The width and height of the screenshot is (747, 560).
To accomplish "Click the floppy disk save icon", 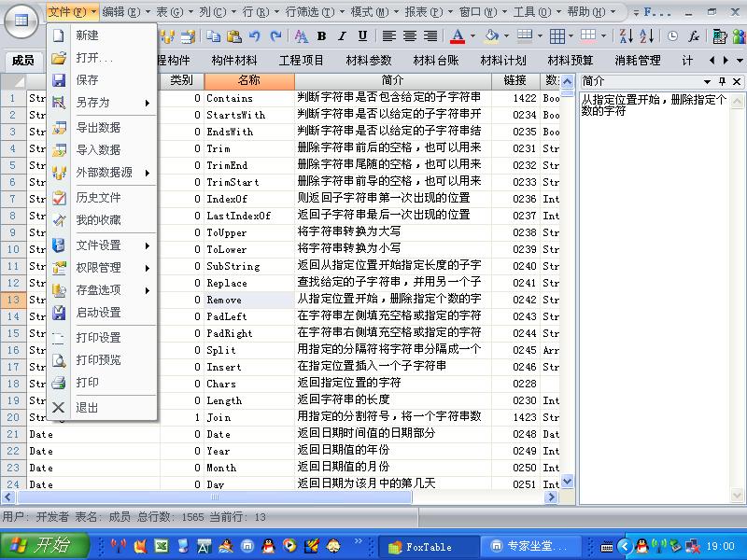I will [59, 80].
